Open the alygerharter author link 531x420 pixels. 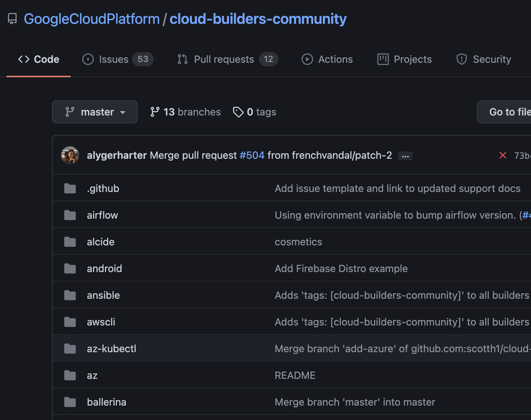pyautogui.click(x=117, y=155)
